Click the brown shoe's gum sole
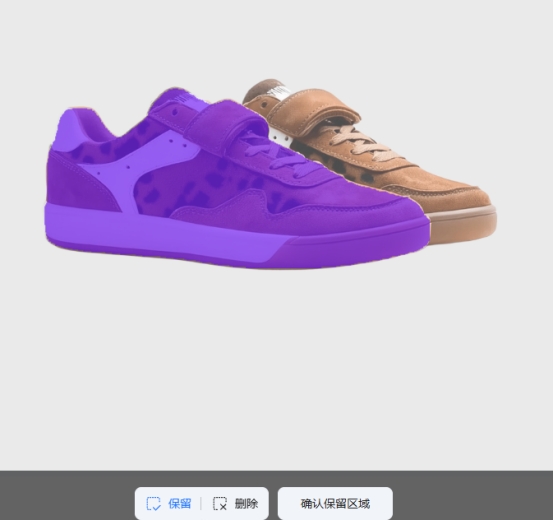Screen dimensions: 554x520 (x=463, y=226)
